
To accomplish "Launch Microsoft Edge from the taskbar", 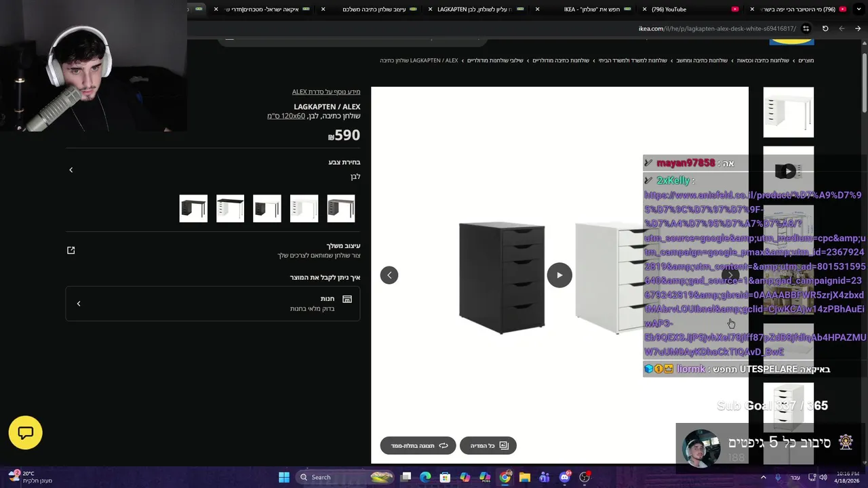I will [x=425, y=477].
